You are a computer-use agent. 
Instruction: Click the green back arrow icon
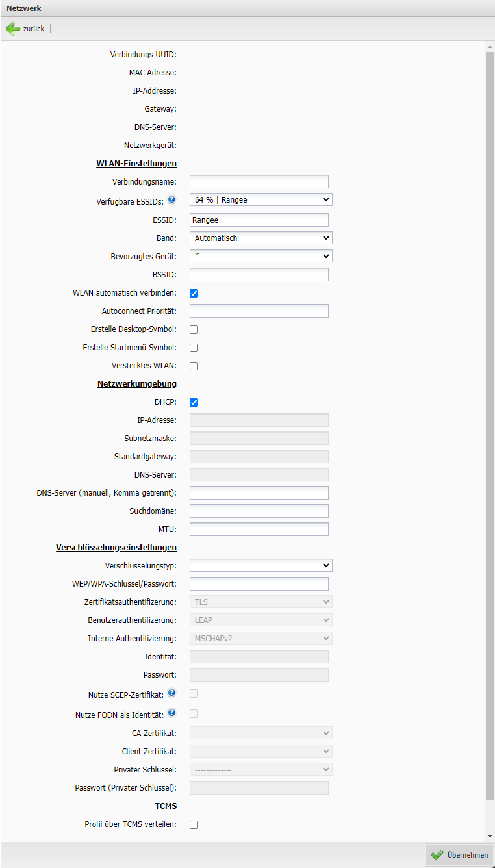13,29
